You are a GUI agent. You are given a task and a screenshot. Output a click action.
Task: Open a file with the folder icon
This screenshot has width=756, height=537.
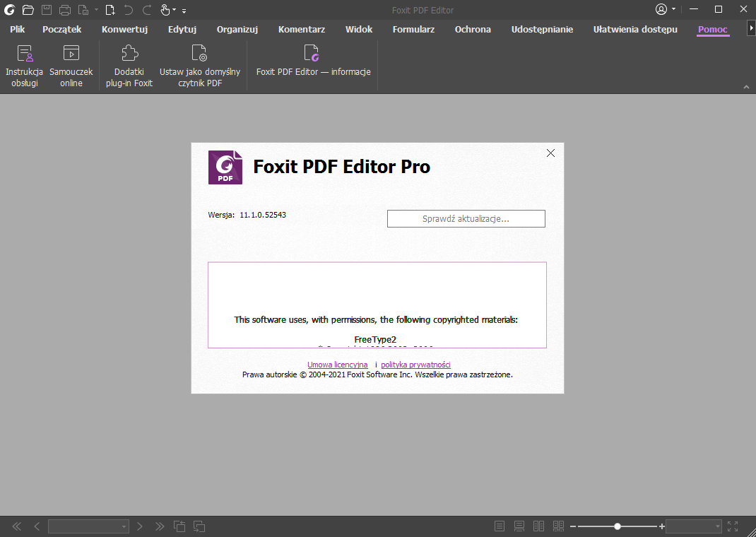click(x=28, y=10)
